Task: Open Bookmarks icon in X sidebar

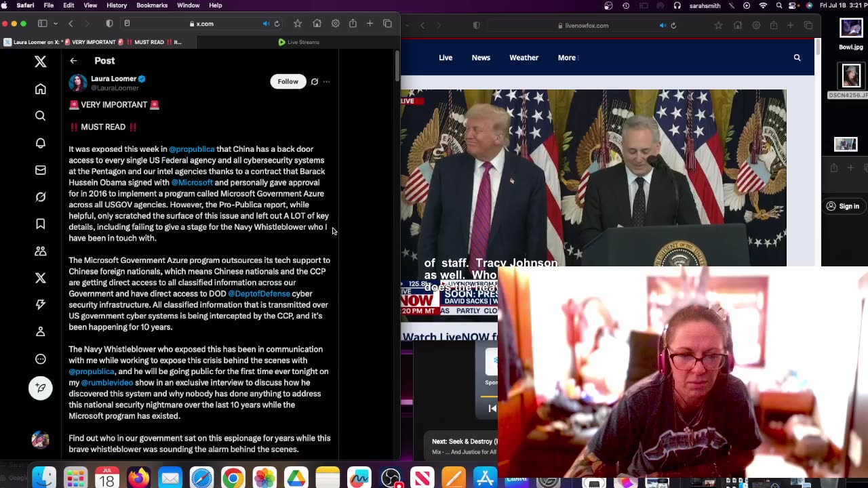Action: [41, 224]
